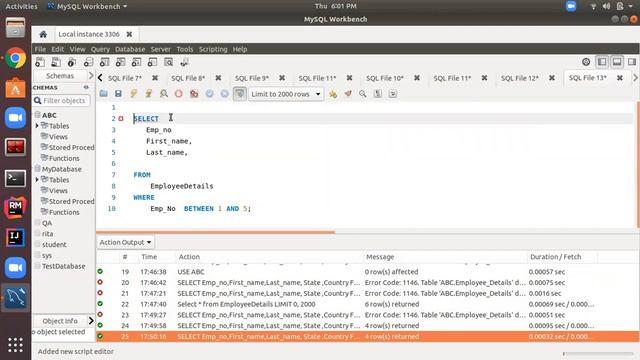640x360 pixels.
Task: Toggle the bottom output panel
Action: tap(617, 62)
